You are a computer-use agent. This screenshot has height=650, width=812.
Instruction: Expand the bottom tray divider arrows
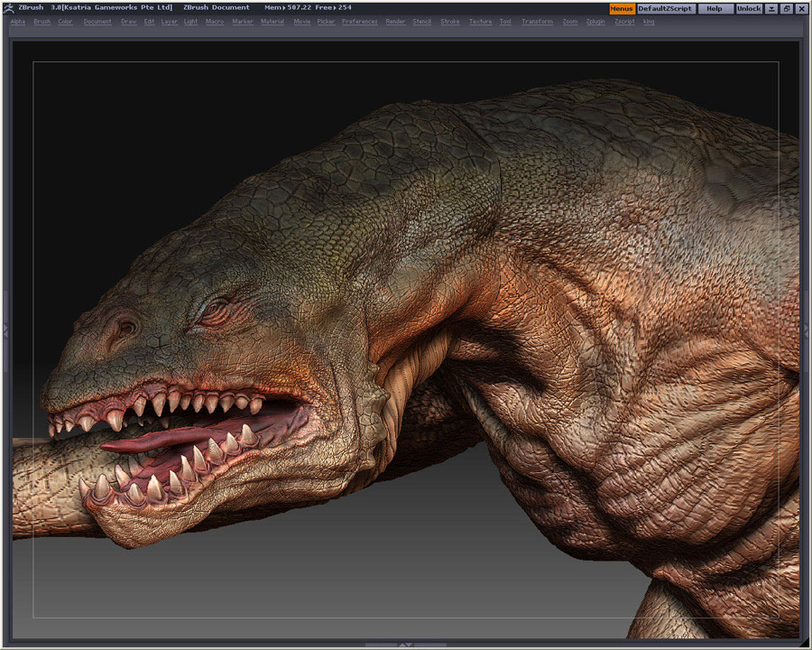(x=406, y=645)
